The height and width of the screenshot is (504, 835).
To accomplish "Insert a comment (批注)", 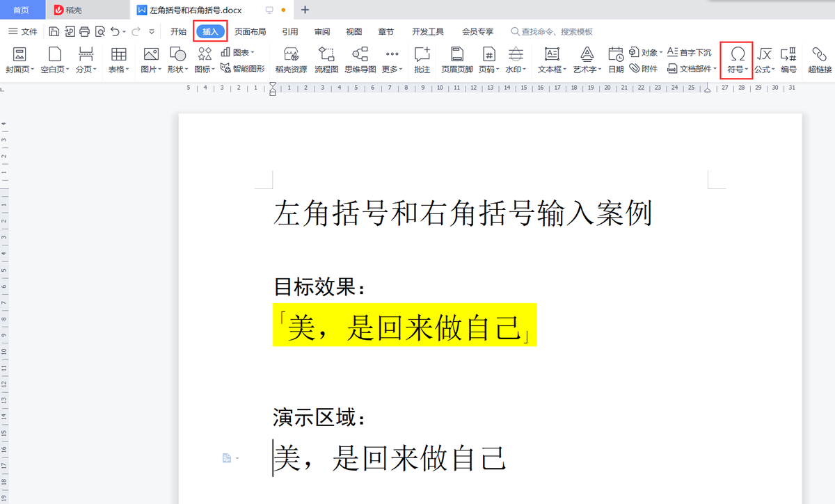I will click(x=422, y=60).
